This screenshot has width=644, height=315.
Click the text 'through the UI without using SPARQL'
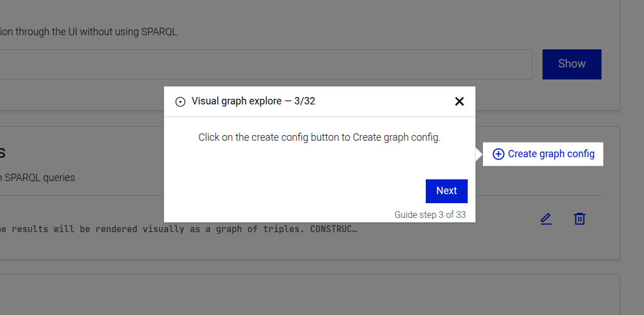(x=96, y=32)
